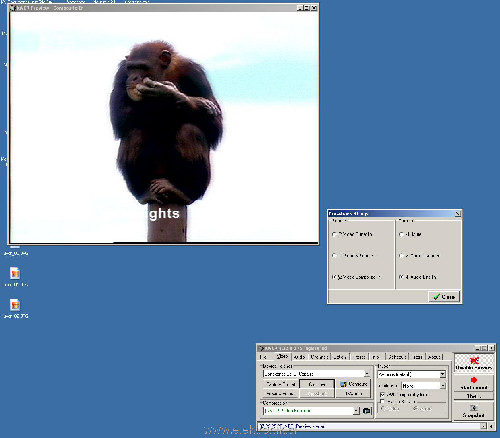Click the pressed Preview button in device group
The width and height of the screenshot is (500, 438).
pos(317,384)
